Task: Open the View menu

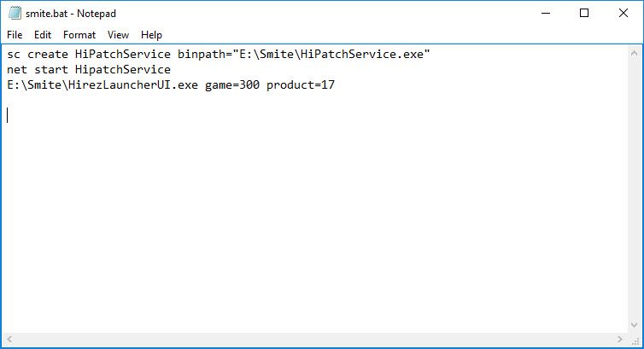Action: [x=119, y=35]
